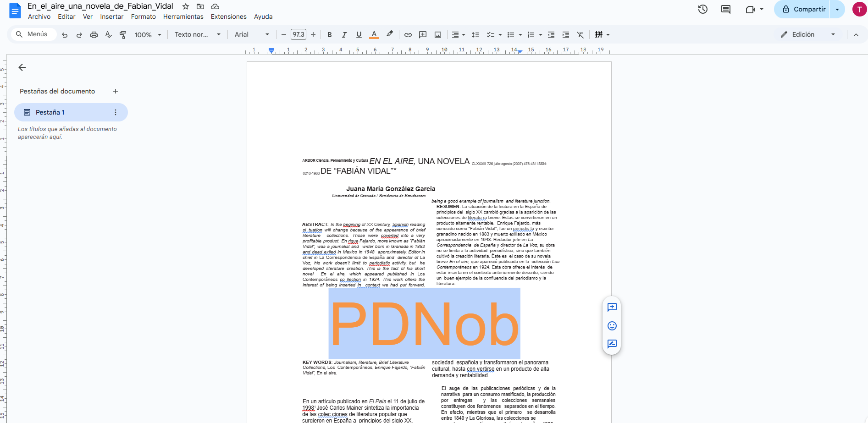The height and width of the screenshot is (423, 868).
Task: Print the document using printer icon
Action: 94,35
